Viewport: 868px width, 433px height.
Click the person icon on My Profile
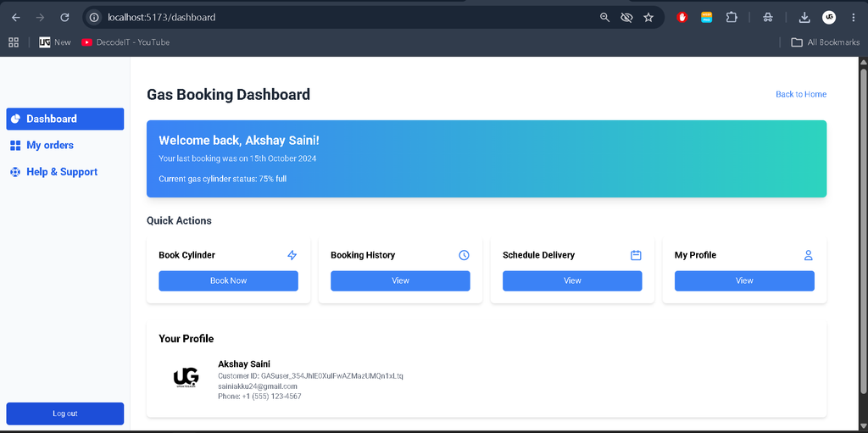[808, 255]
